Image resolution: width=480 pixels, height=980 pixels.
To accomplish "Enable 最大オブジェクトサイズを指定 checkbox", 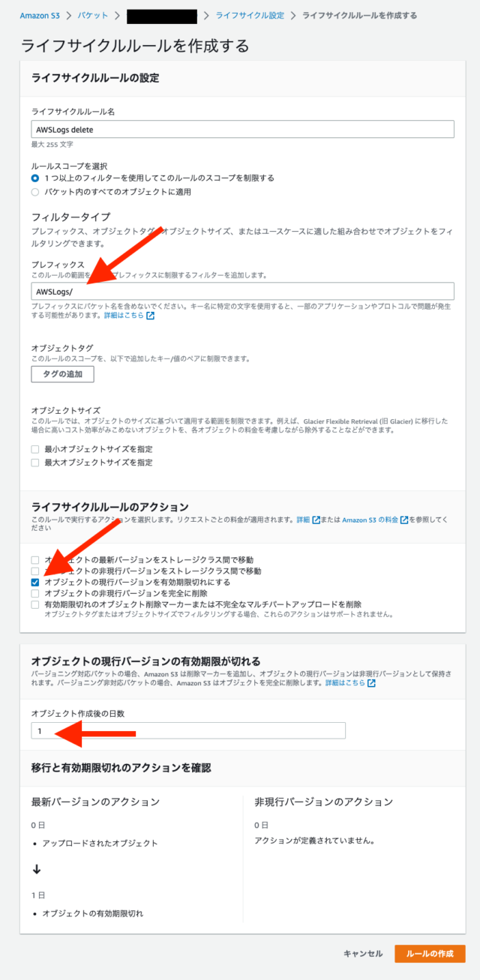I will tap(35, 463).
